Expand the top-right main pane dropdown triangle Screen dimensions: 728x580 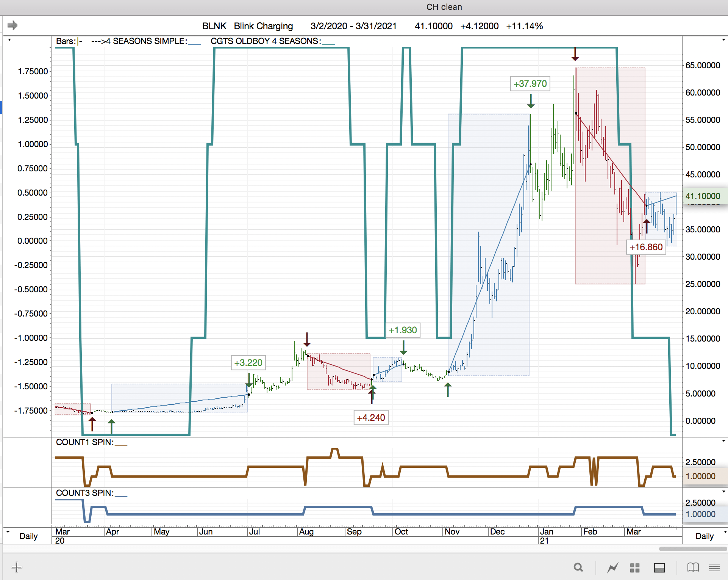point(723,40)
